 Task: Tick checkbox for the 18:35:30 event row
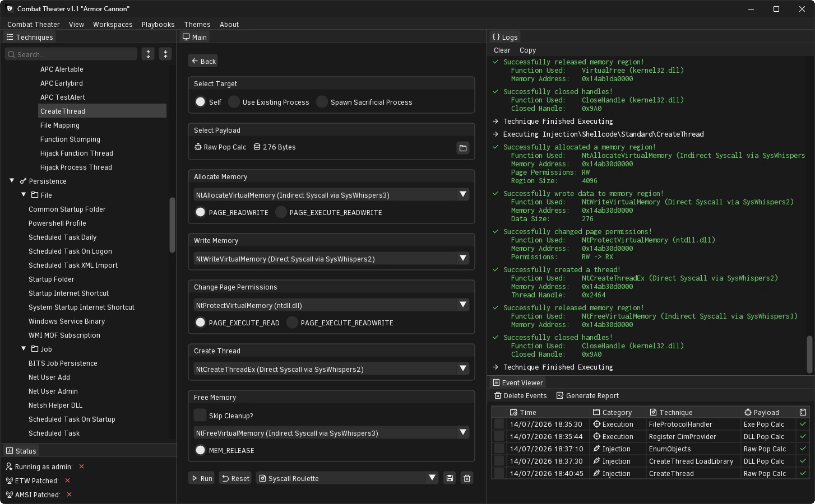point(499,424)
